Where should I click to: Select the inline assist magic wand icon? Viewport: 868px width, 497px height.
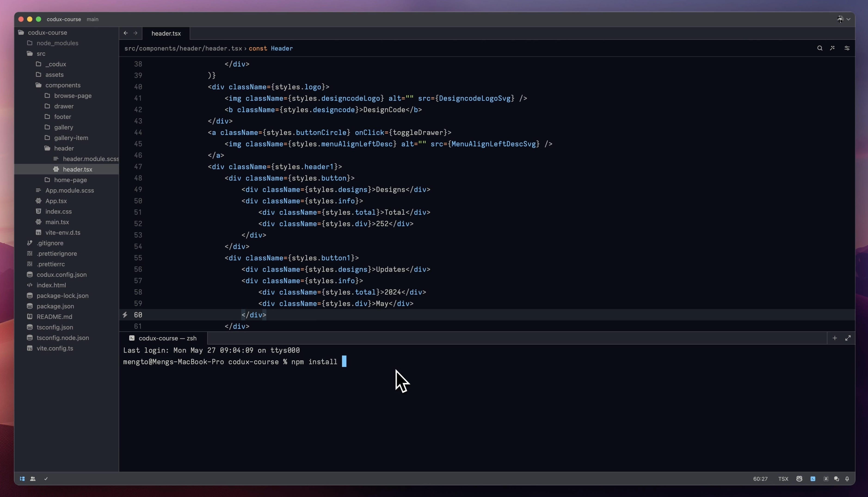point(833,48)
